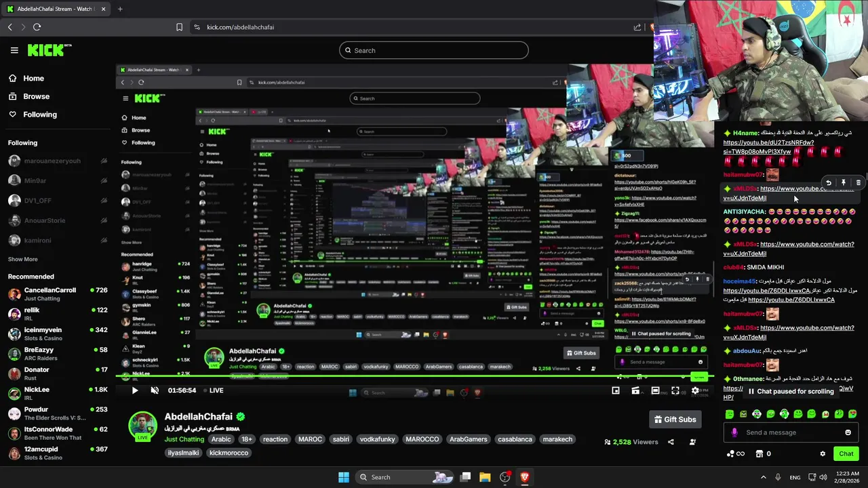
Task: Open CancellanCarroll recommended channel
Action: click(58, 294)
